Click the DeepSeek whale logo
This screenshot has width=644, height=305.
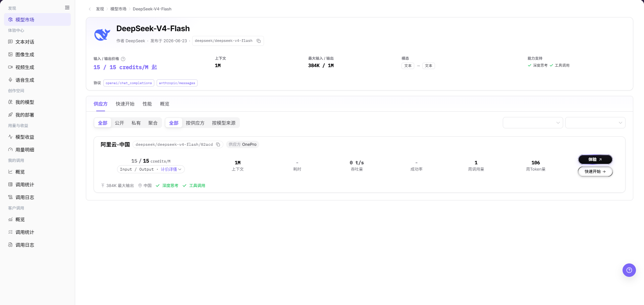click(102, 35)
